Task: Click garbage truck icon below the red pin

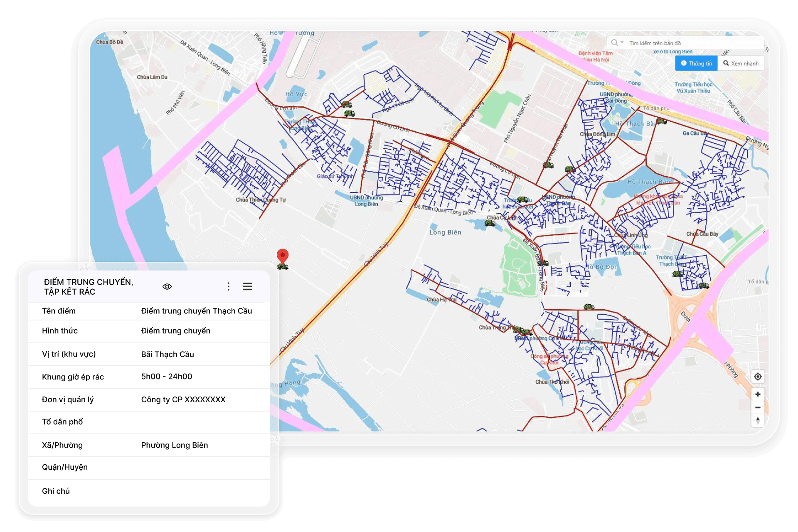Action: 283,267
